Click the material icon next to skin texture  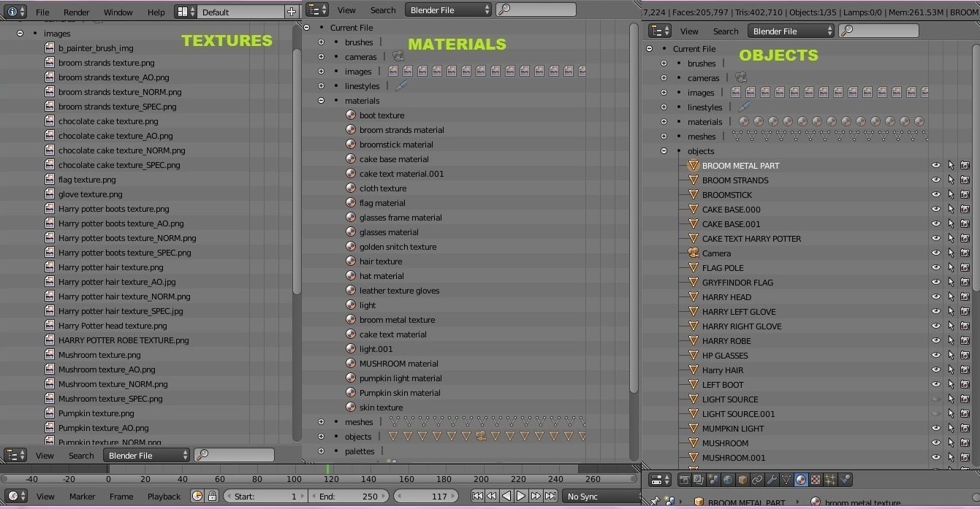pos(351,407)
